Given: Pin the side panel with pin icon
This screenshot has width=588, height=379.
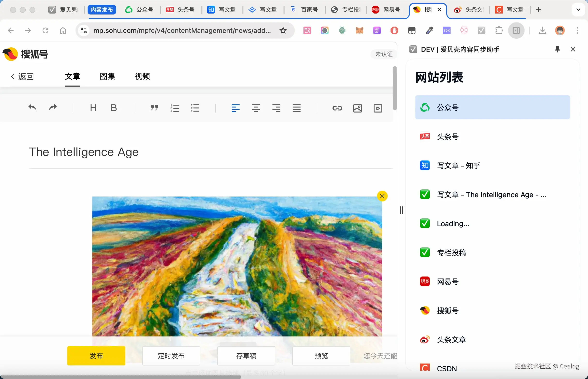Looking at the screenshot, I should pyautogui.click(x=558, y=49).
